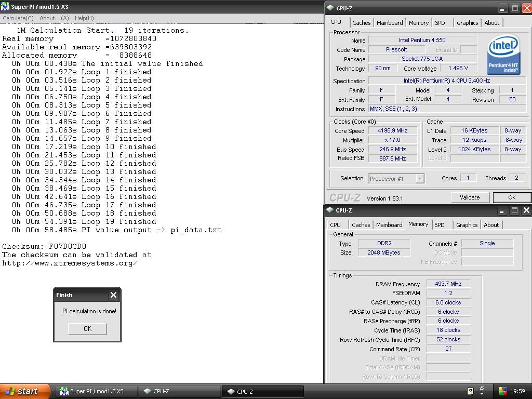Switch to Caches tab in top CPU-Z
Screen dimensions: 532x399
pyautogui.click(x=362, y=23)
